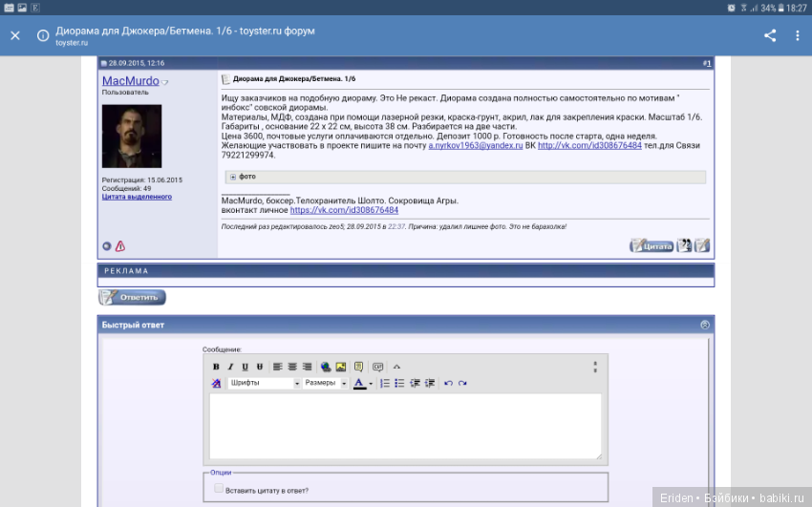
Task: Enable "Вставить цитату в ответ?" checkbox
Action: click(220, 489)
